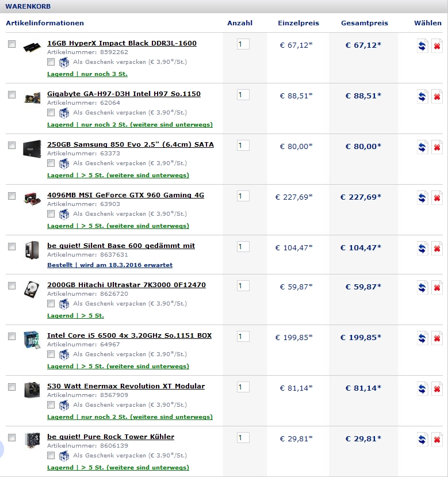Check gift wrap option for Pure Rock cooler

tap(51, 456)
